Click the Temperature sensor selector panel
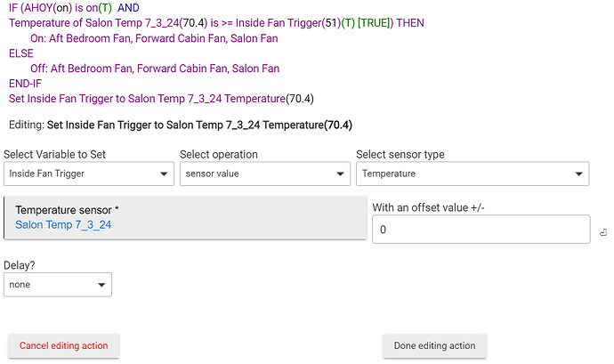Viewport: 614px width, 364px height. coord(185,218)
